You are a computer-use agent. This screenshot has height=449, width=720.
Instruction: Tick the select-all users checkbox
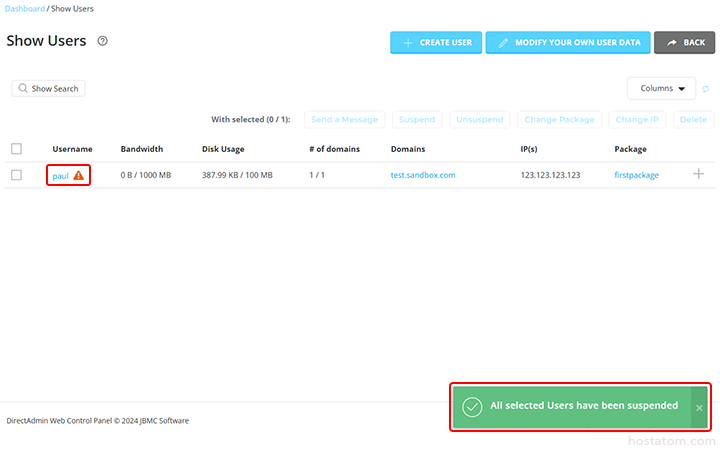tap(16, 149)
